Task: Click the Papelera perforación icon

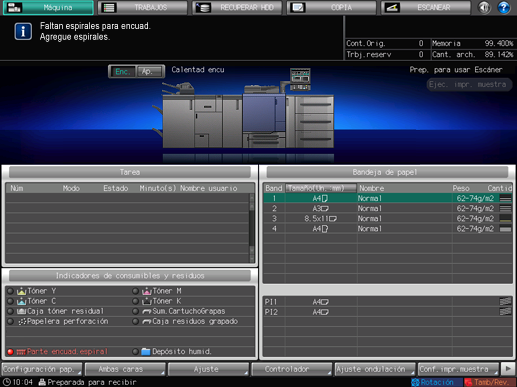Action: tap(22, 322)
